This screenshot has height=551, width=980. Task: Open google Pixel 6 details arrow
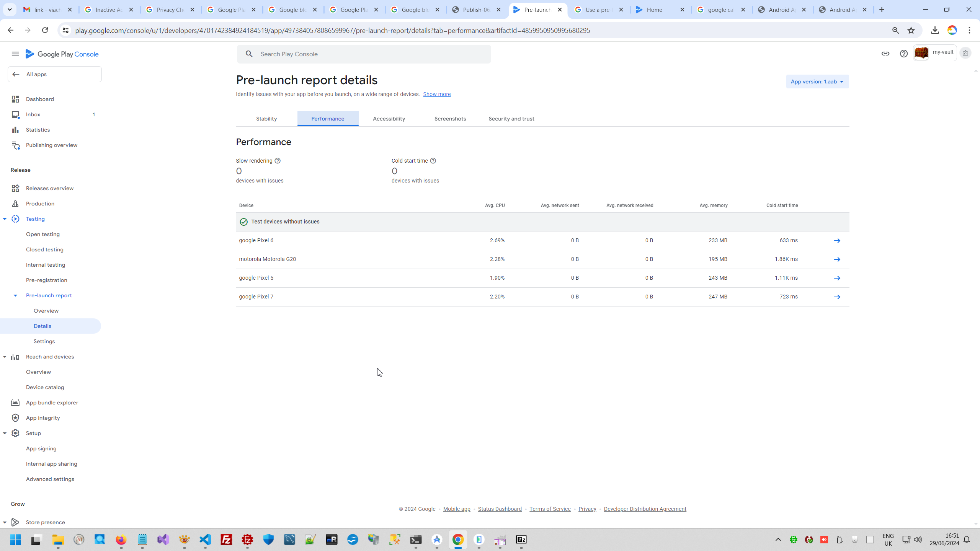click(x=837, y=241)
